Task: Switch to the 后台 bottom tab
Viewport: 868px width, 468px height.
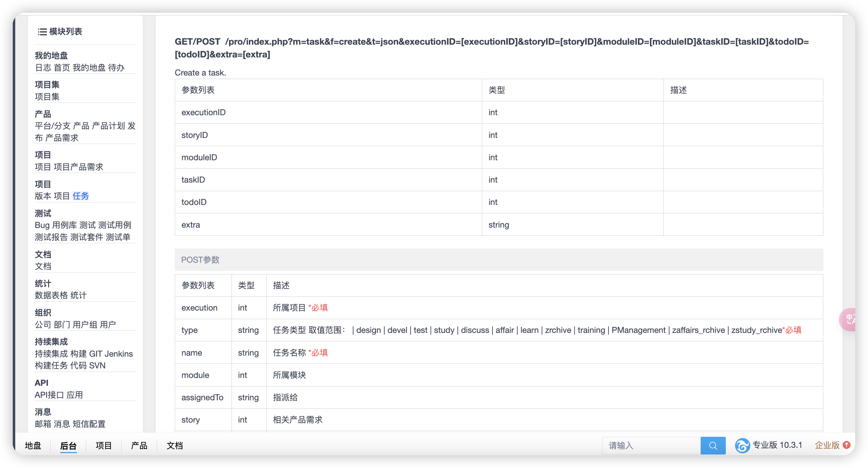Action: (68, 446)
